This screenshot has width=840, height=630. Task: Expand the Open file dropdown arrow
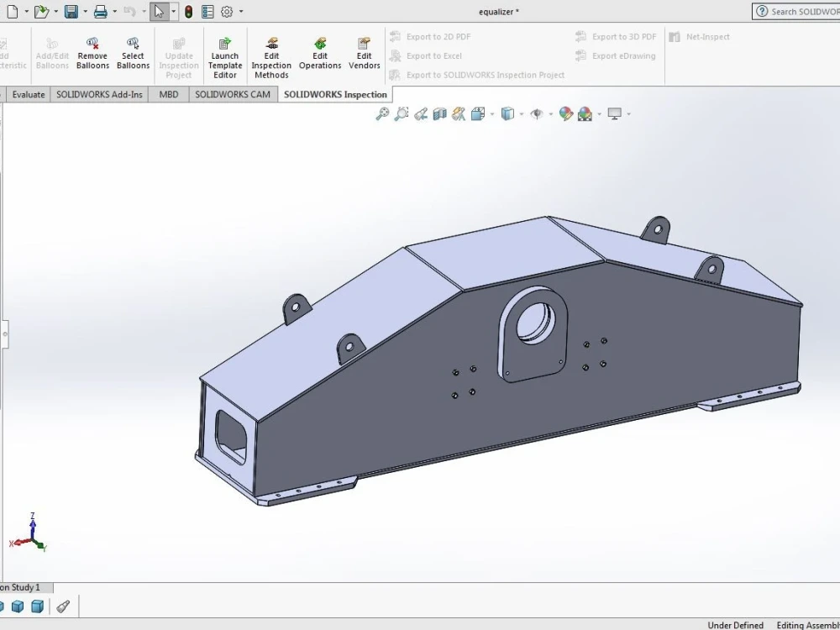coord(55,11)
